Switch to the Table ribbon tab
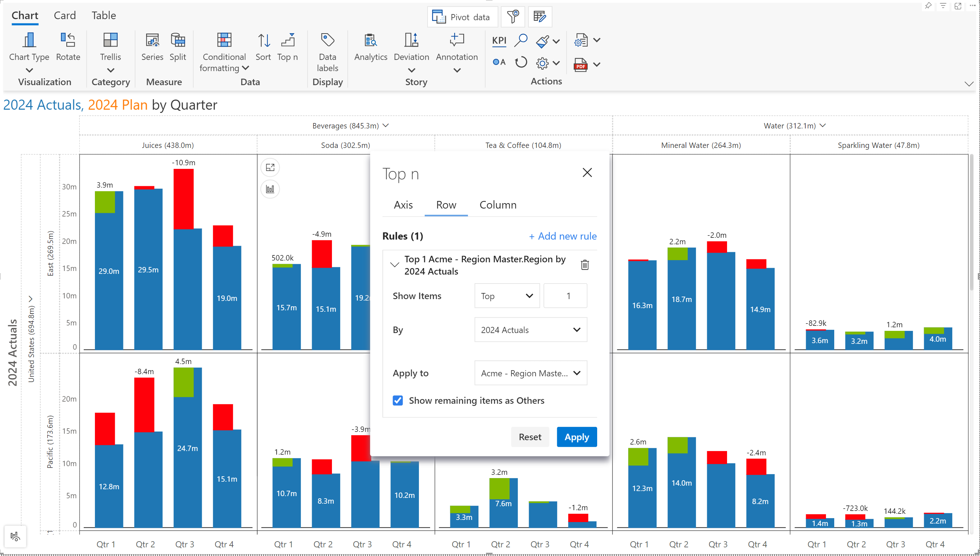 [x=104, y=15]
